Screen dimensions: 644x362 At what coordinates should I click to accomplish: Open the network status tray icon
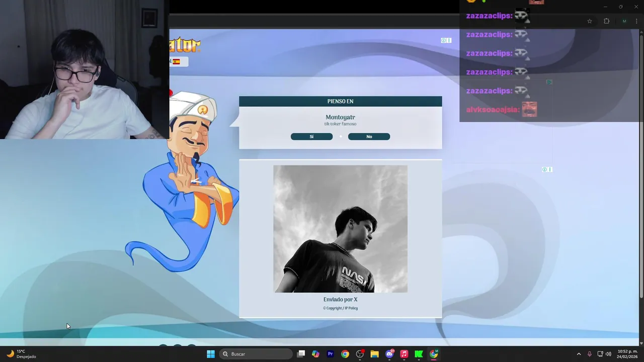point(600,354)
